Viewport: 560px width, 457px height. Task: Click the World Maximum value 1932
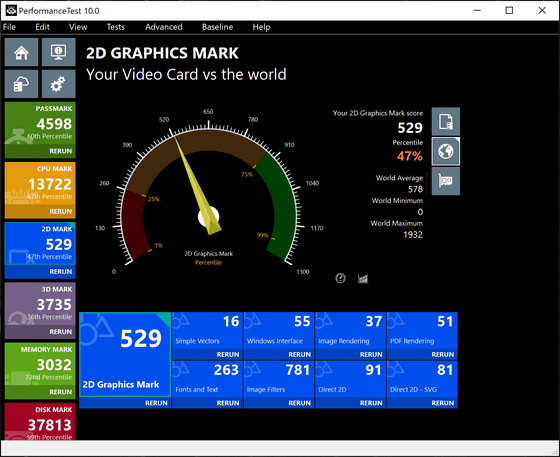click(x=413, y=235)
